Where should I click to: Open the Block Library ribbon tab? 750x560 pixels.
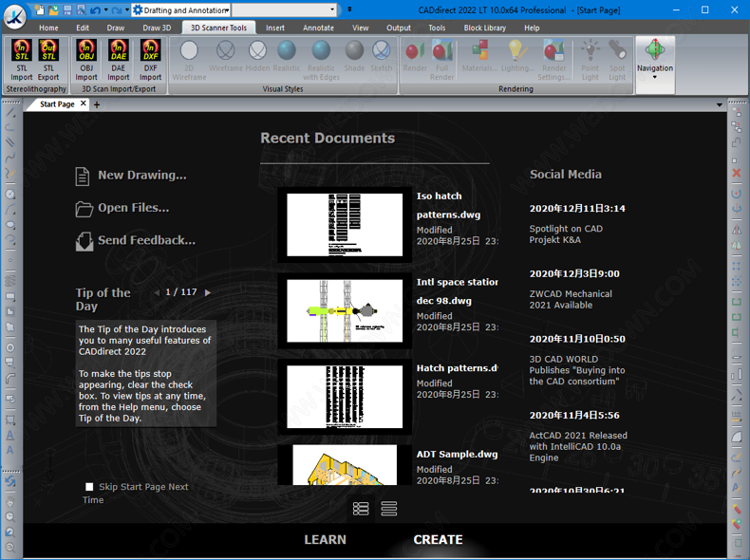tap(484, 28)
